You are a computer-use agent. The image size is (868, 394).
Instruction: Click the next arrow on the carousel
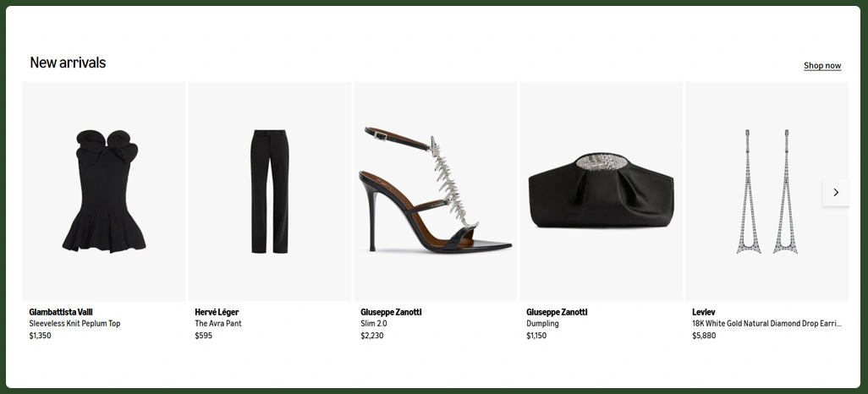(x=836, y=193)
